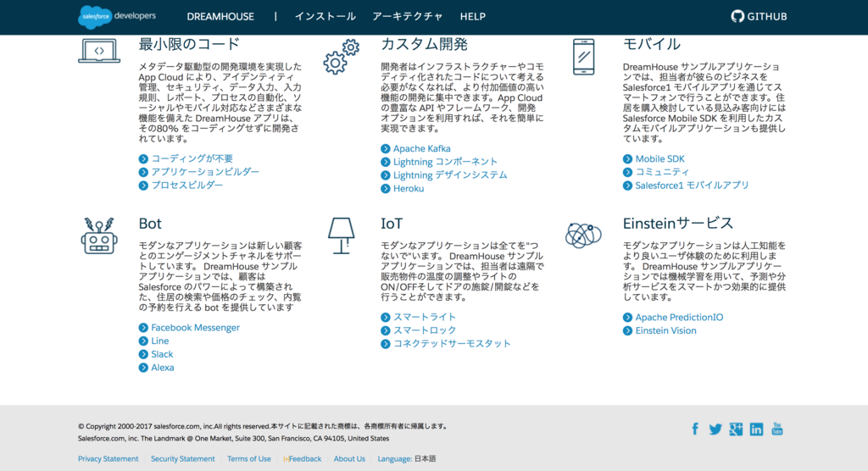Open the Facebook Messenger link
868x471 pixels.
196,328
